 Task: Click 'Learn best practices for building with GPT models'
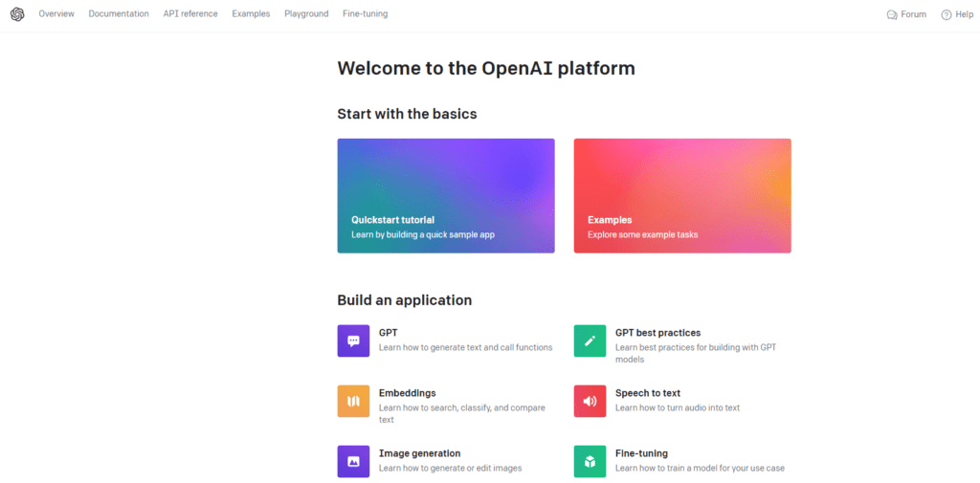tap(696, 354)
